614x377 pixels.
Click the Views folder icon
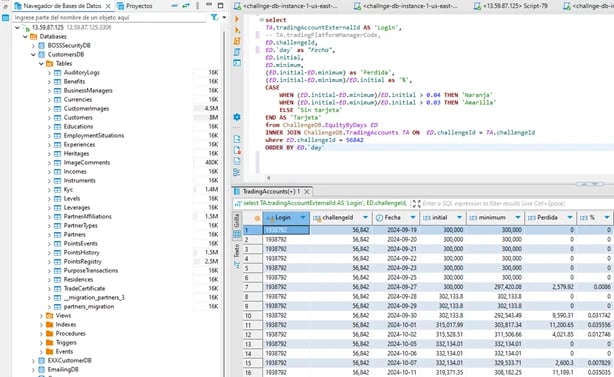[x=49, y=316]
